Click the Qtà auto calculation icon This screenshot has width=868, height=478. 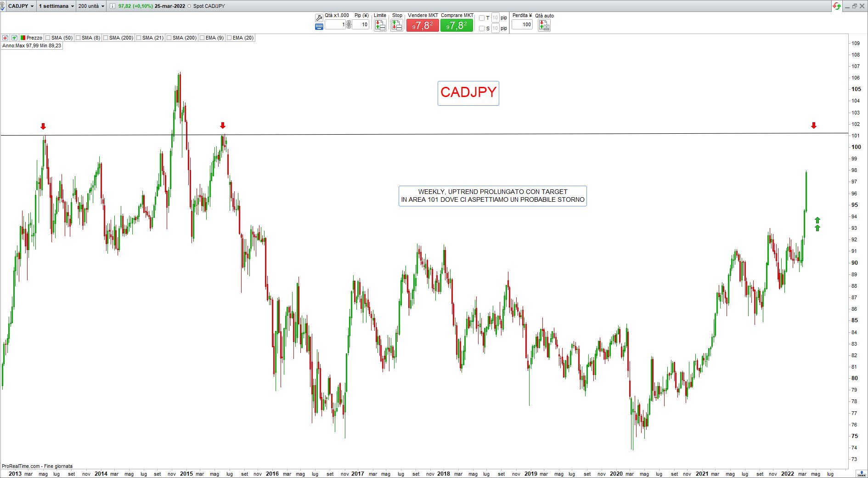click(544, 25)
